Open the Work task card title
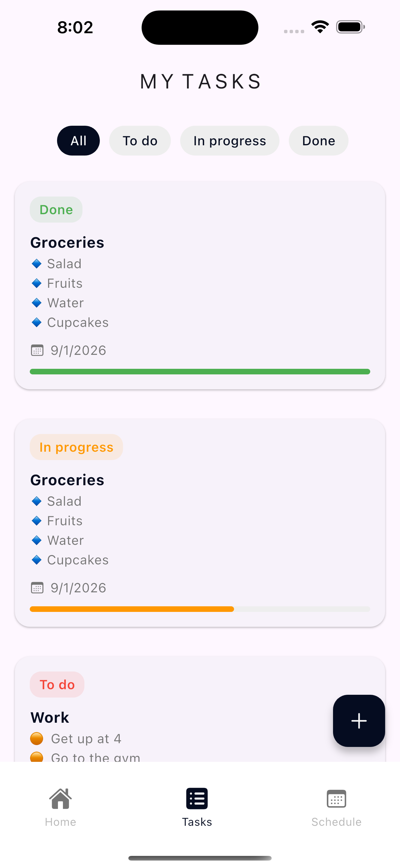 [x=50, y=718]
